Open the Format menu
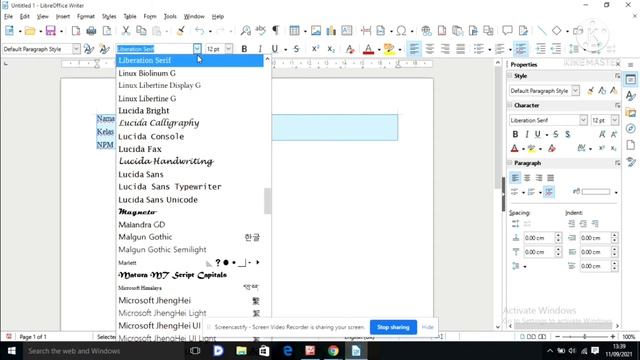The image size is (640, 360). click(x=86, y=16)
